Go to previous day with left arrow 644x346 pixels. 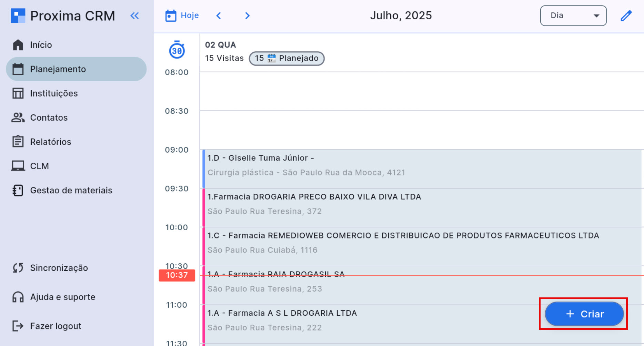pyautogui.click(x=219, y=16)
